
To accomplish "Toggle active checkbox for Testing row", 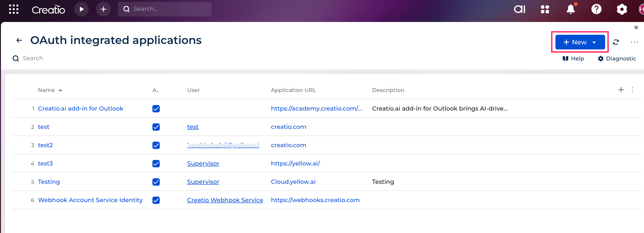I will (156, 182).
